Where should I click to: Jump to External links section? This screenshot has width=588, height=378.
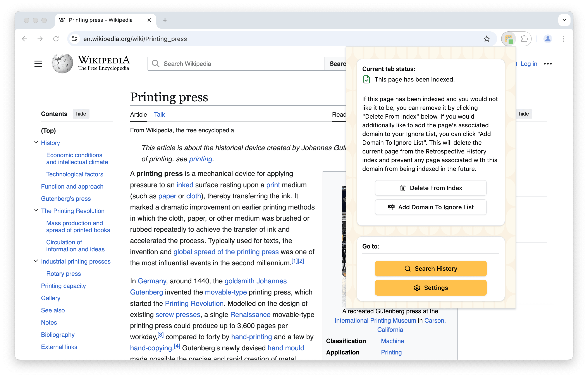pos(59,347)
